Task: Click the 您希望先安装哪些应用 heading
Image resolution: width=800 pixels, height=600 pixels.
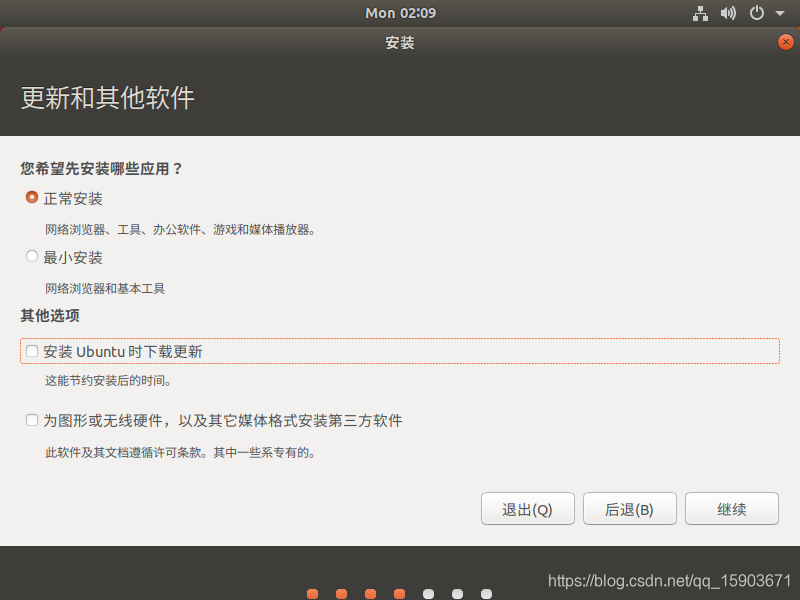Action: click(x=102, y=168)
